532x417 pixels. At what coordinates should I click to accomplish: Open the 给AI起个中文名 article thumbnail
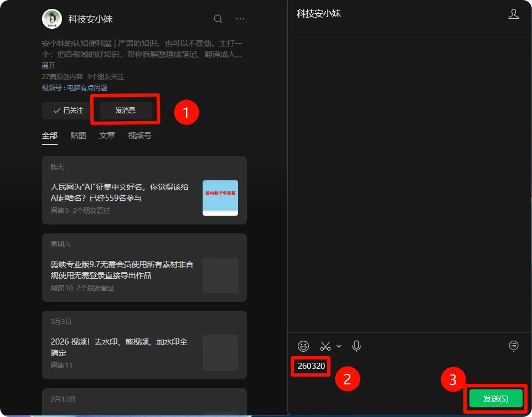tap(220, 198)
